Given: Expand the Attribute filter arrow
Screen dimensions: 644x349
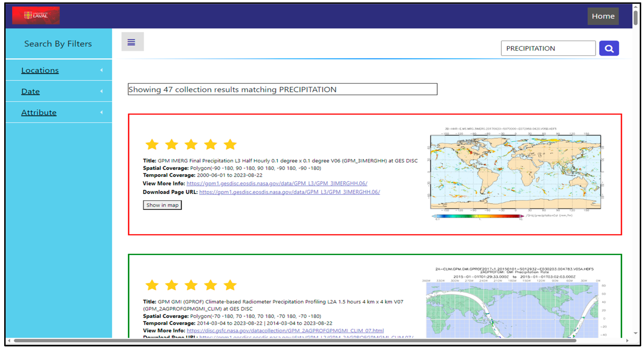Looking at the screenshot, I should (101, 112).
